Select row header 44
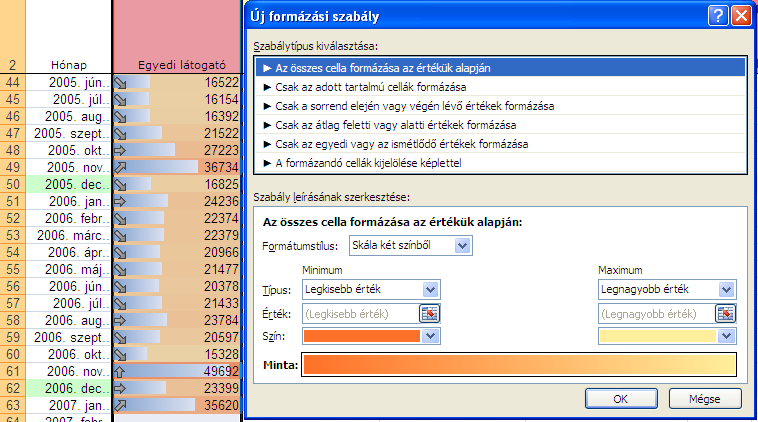The height and width of the screenshot is (422, 758). tap(13, 83)
